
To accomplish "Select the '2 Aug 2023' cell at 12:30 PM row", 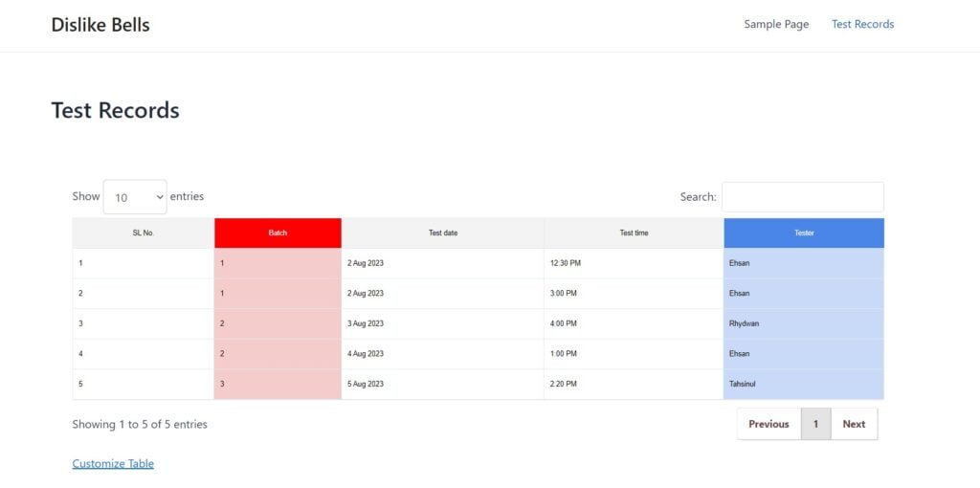I will (442, 264).
